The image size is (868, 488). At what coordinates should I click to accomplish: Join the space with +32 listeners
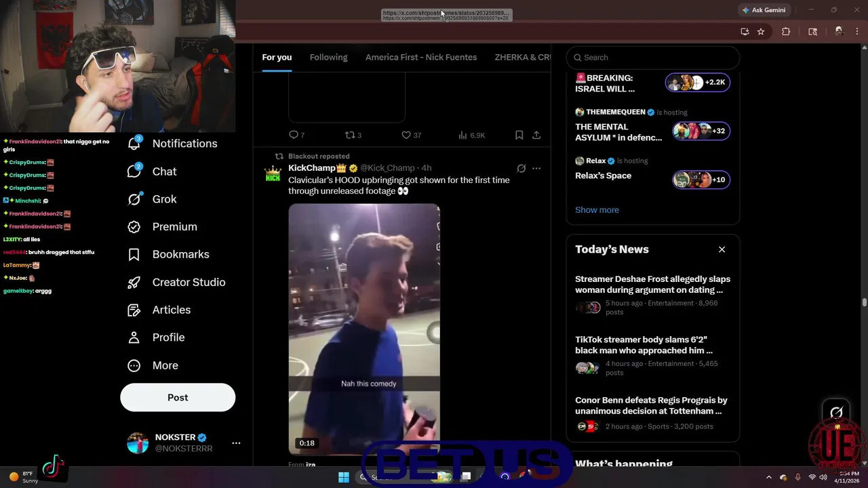pos(701,131)
